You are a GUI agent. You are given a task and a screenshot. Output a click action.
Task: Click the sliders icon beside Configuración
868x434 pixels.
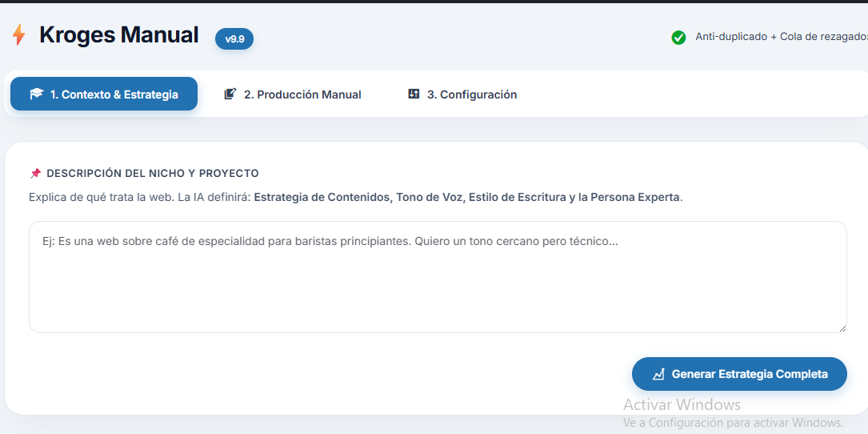point(414,94)
